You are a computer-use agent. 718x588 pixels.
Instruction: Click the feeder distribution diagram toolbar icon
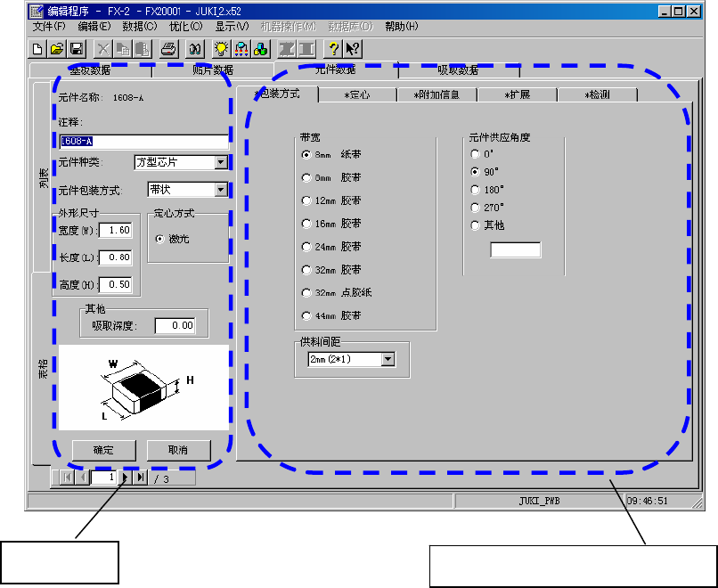pos(241,49)
